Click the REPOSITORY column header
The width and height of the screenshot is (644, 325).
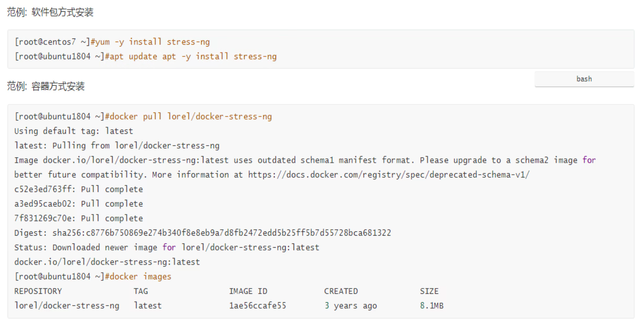coord(38,291)
